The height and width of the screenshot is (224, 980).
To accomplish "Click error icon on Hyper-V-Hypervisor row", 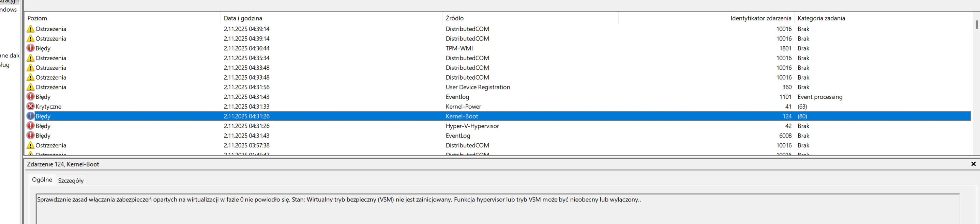I will click(30, 126).
